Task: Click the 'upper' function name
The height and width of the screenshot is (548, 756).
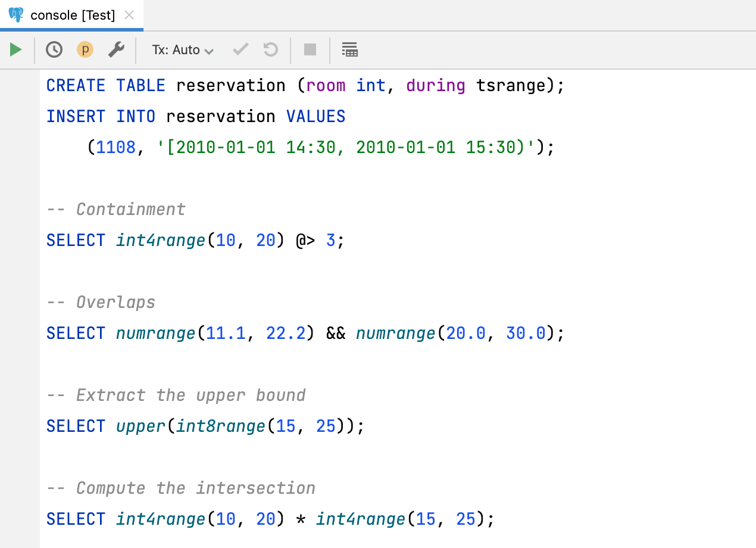Action: pos(141,426)
